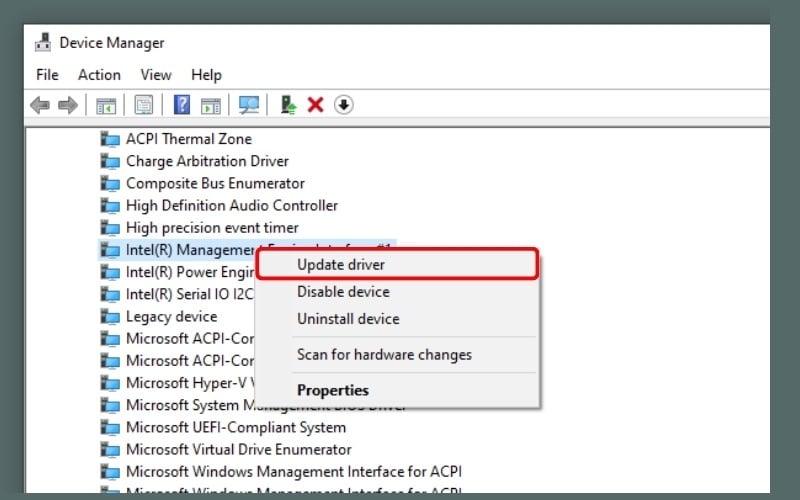
Task: Open the View menu
Action: click(x=156, y=75)
